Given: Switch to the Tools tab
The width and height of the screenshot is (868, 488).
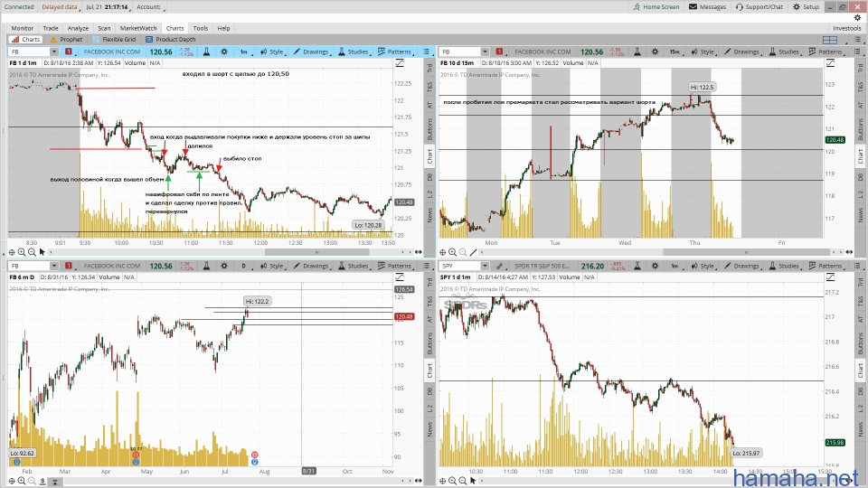Looking at the screenshot, I should point(201,28).
